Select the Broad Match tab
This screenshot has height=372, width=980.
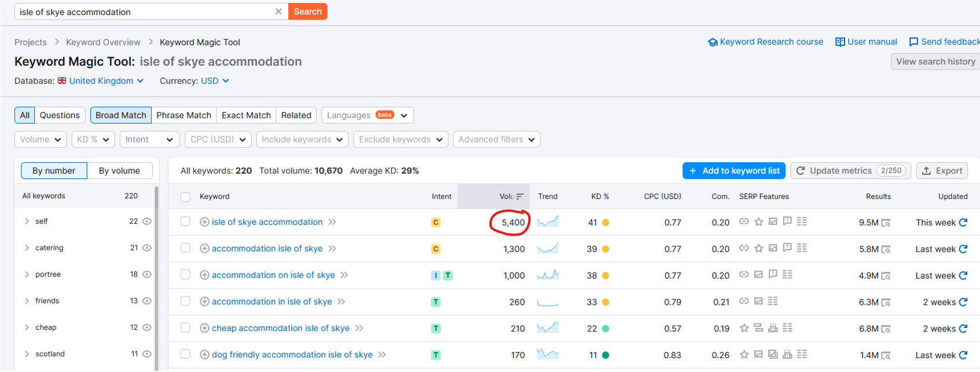(121, 115)
